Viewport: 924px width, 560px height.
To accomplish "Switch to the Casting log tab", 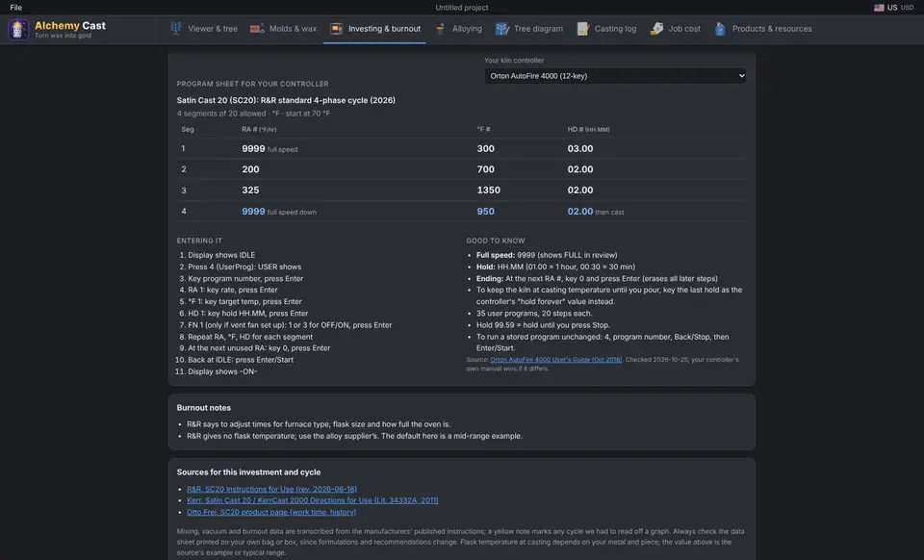I will point(607,29).
